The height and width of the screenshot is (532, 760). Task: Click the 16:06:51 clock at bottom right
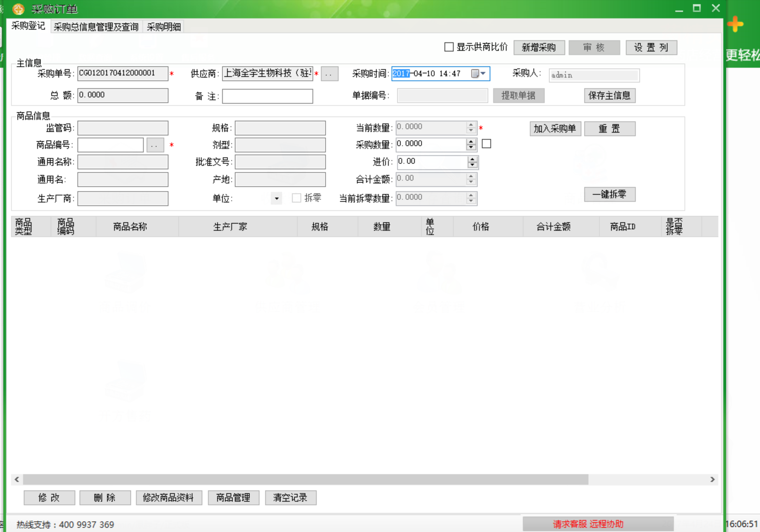tap(742, 524)
